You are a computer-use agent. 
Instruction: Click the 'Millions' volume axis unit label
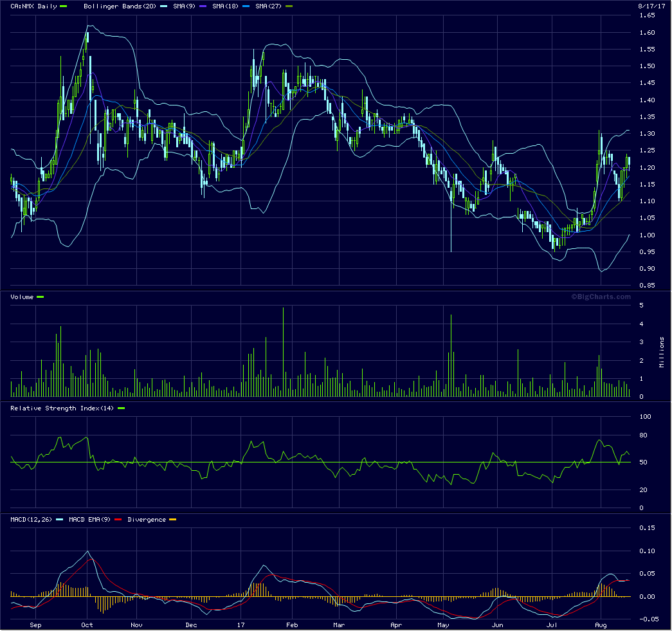click(662, 352)
